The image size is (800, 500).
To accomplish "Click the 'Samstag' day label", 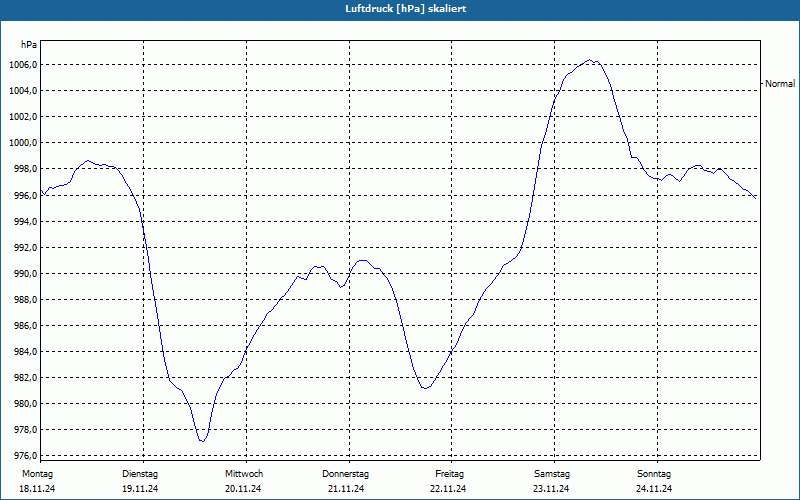I will click(552, 474).
